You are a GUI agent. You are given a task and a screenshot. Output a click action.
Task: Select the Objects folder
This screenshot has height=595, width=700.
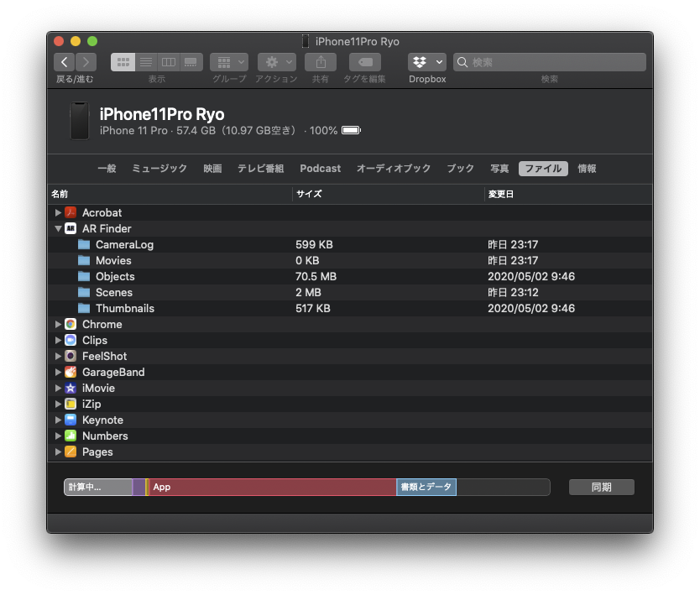click(349, 276)
